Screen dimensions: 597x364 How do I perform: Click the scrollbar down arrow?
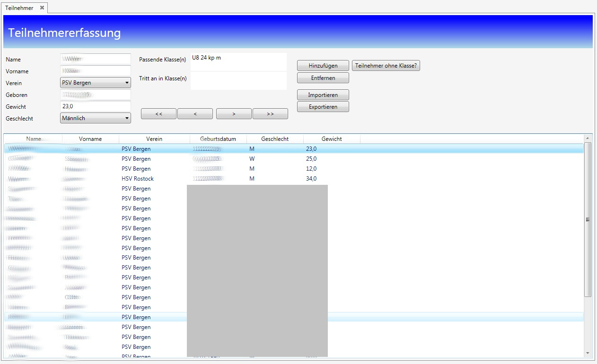pos(588,353)
